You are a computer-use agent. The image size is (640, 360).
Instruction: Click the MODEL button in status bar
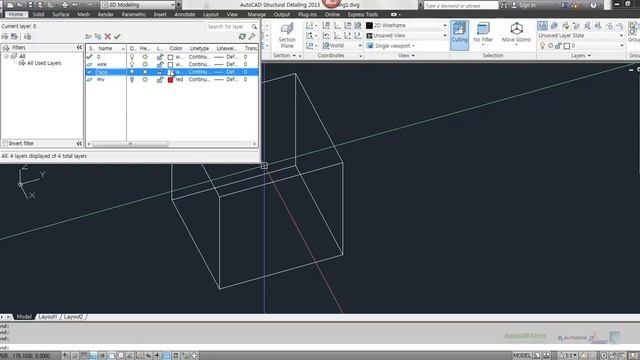click(x=522, y=356)
